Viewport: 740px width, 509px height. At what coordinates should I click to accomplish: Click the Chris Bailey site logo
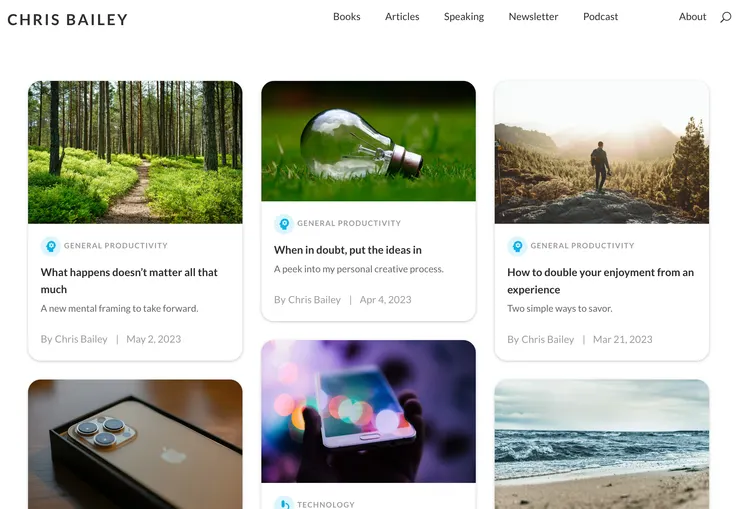(67, 20)
